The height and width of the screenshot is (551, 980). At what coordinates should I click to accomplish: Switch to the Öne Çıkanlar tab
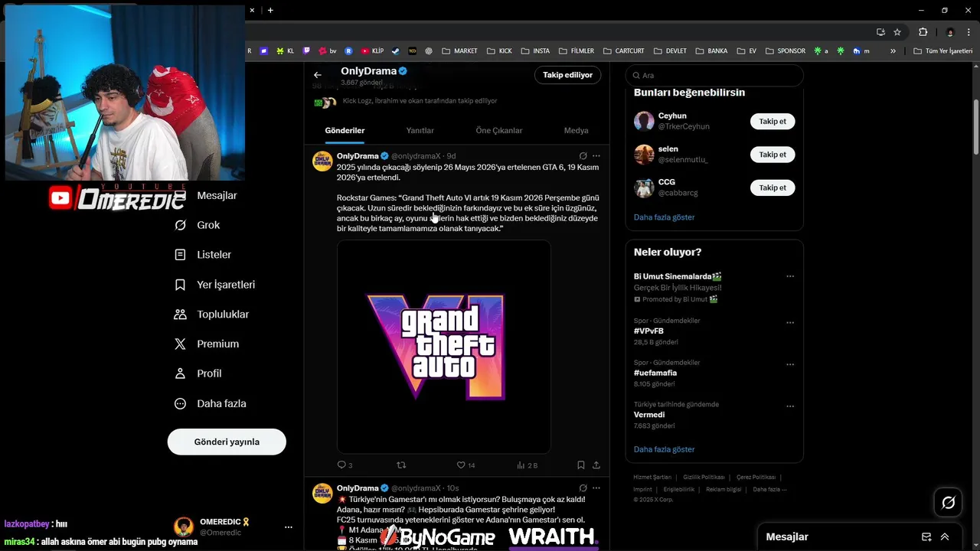click(x=499, y=130)
